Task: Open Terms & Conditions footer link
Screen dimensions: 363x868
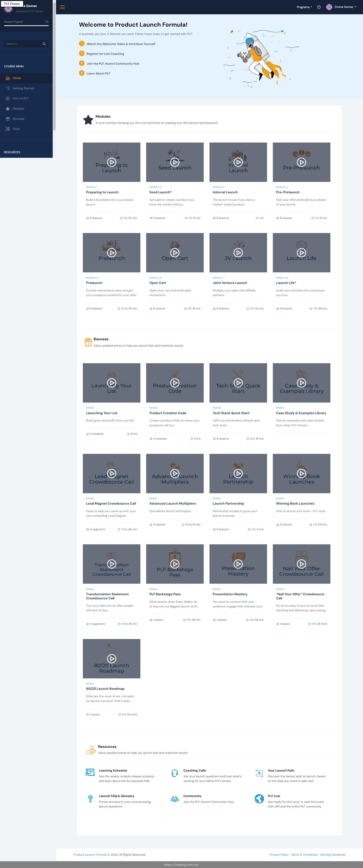Action: [x=304, y=854]
